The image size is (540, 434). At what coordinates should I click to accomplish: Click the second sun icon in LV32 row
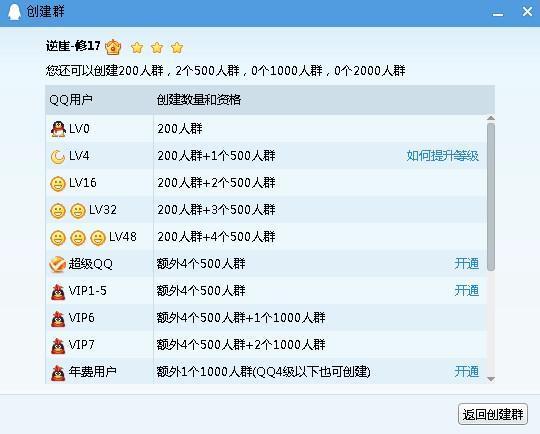tap(78, 211)
